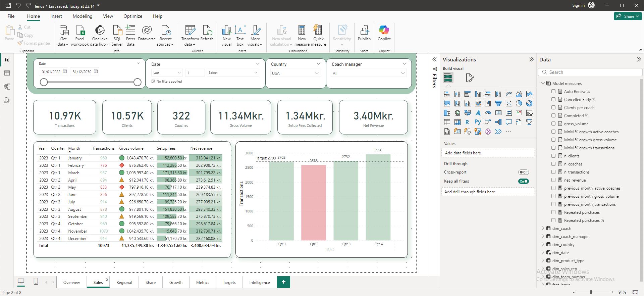
Task: Switch to Table view in left sidebar
Action: [7, 73]
